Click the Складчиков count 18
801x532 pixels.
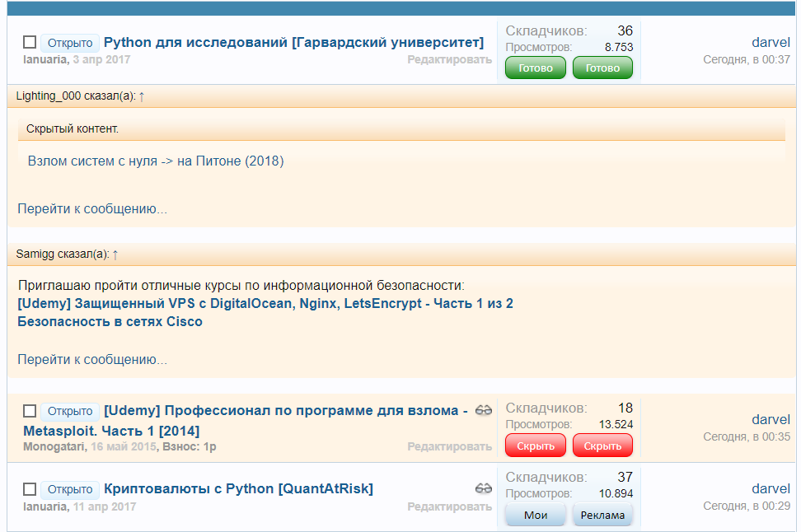(625, 408)
